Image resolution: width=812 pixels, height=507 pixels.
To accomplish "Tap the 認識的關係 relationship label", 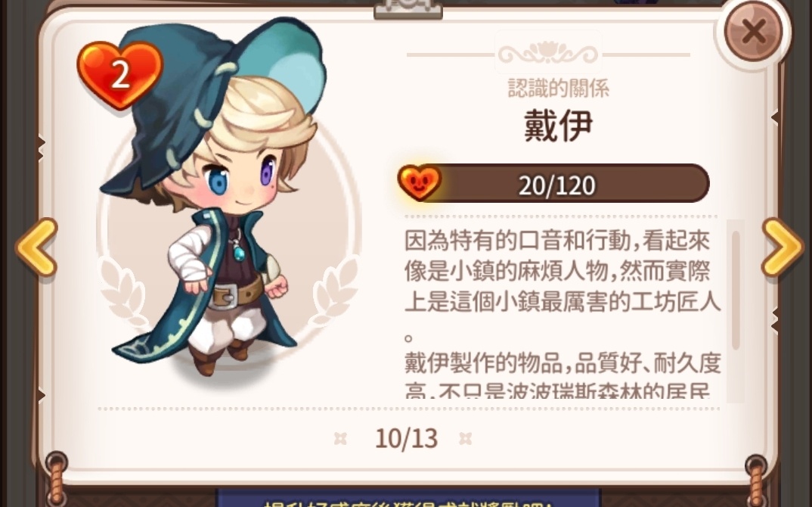I will (x=558, y=88).
